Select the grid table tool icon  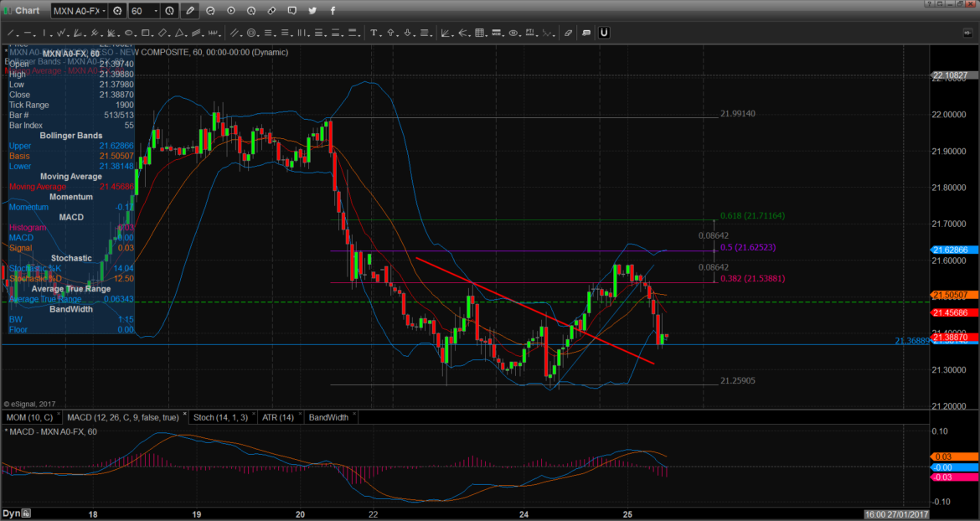tap(480, 33)
